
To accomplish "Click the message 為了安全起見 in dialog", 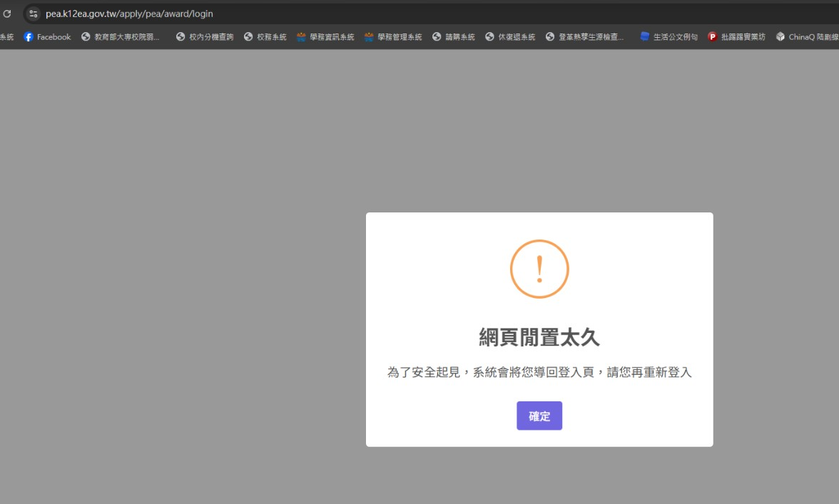I will pyautogui.click(x=539, y=373).
